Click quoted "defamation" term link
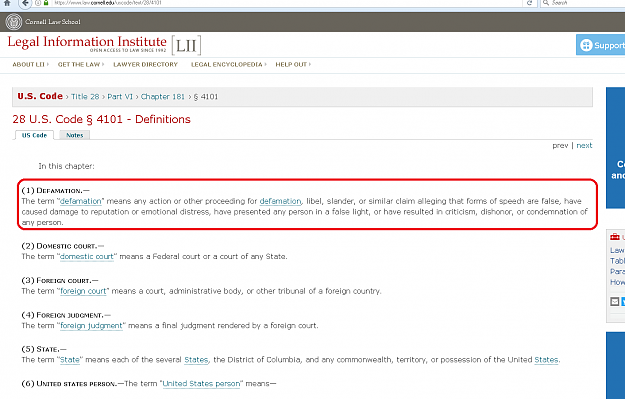 81,201
